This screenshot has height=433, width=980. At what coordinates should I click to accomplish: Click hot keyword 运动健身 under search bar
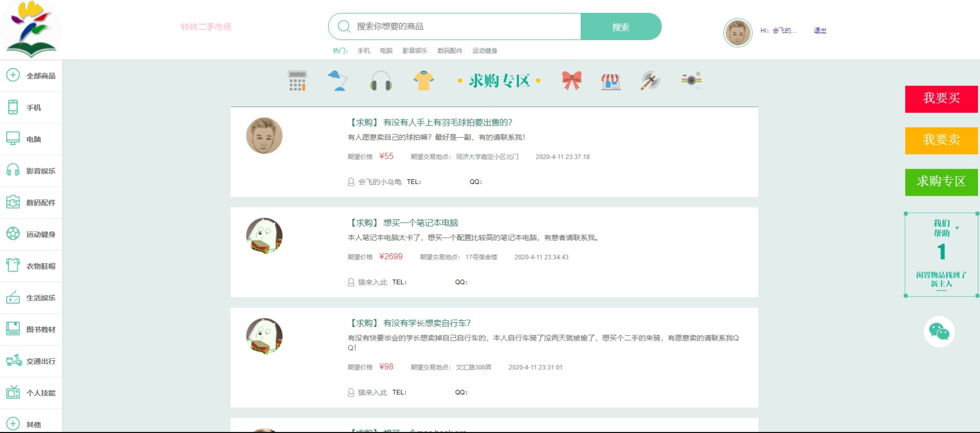pyautogui.click(x=485, y=51)
